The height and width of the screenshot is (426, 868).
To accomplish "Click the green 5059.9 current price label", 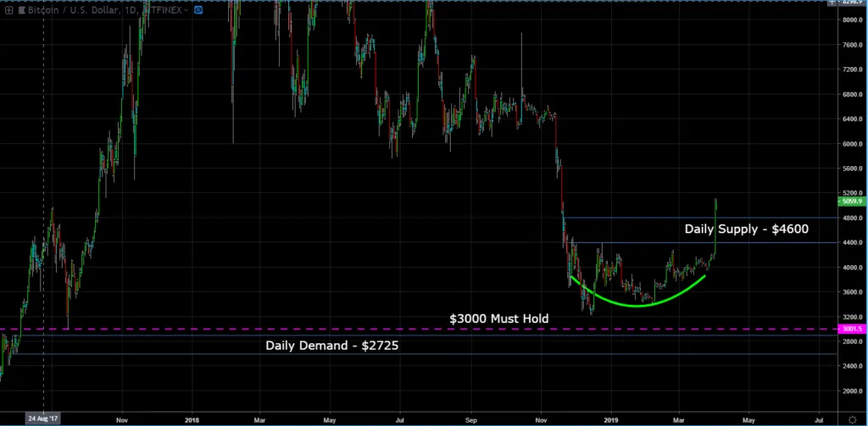I will pos(850,202).
